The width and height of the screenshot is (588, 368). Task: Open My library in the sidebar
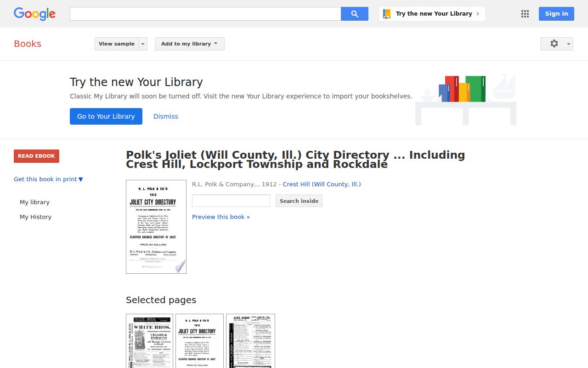34,202
